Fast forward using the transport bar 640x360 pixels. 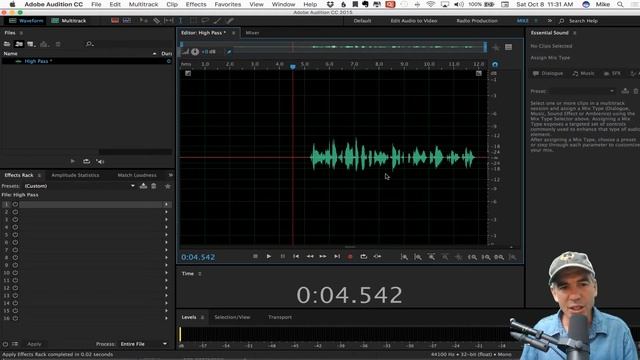coord(323,256)
